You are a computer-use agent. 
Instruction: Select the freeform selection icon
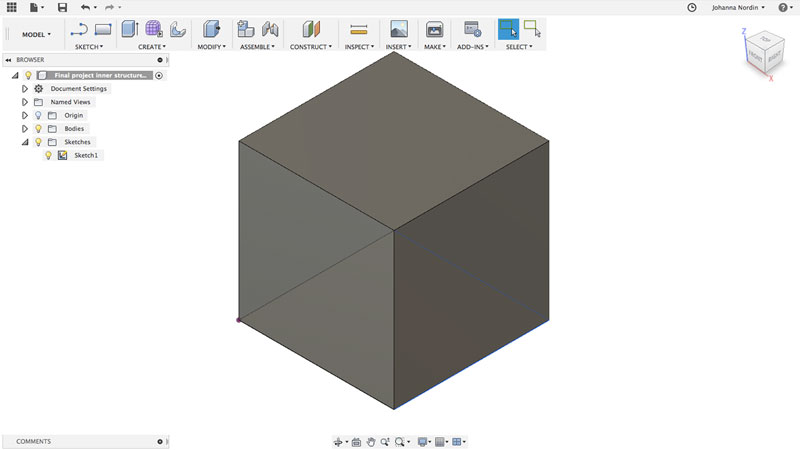pyautogui.click(x=532, y=29)
